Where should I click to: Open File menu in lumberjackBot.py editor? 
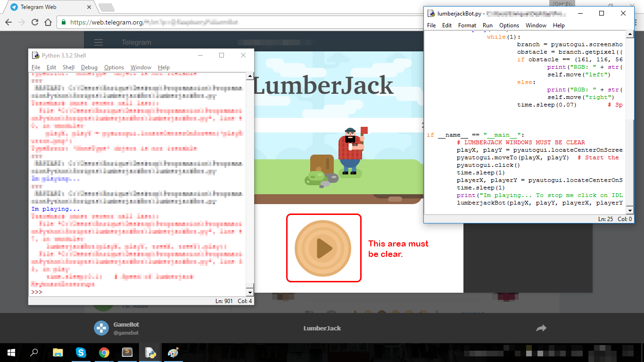click(431, 25)
